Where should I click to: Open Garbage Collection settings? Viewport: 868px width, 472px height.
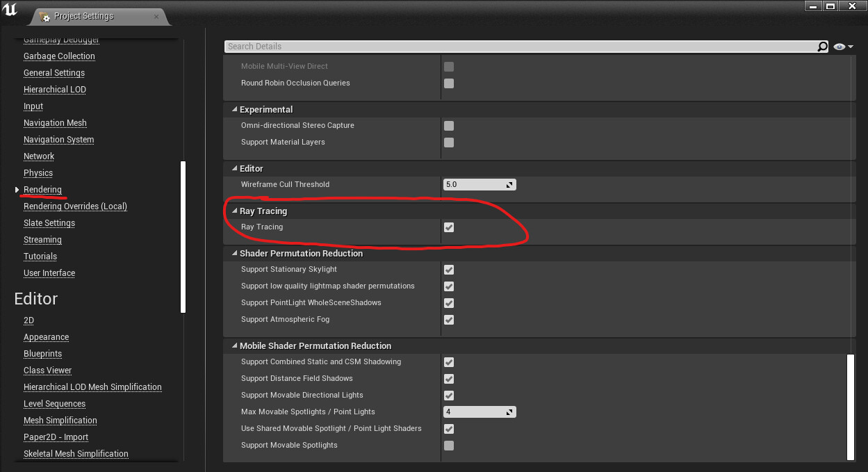tap(59, 56)
